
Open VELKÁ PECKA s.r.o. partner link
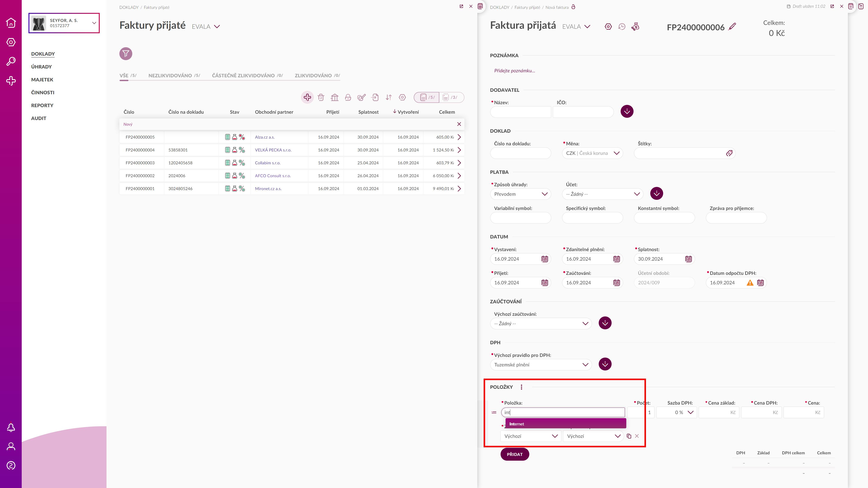[x=273, y=150]
